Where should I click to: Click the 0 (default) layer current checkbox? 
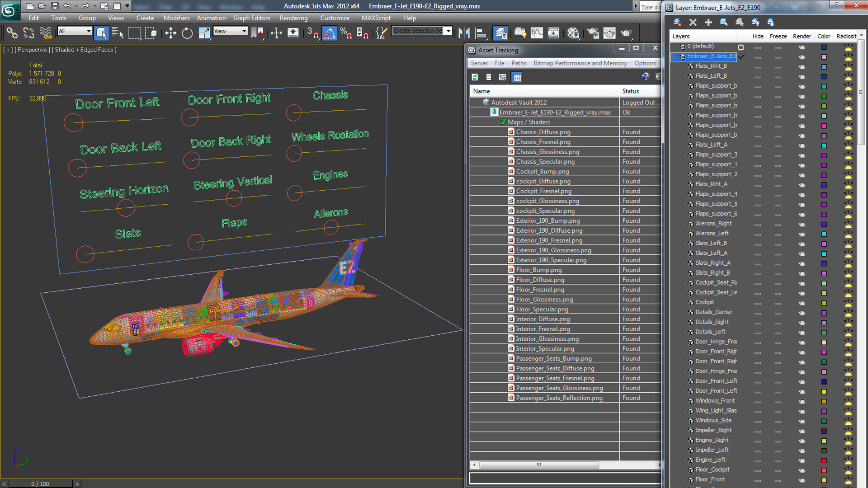(741, 47)
